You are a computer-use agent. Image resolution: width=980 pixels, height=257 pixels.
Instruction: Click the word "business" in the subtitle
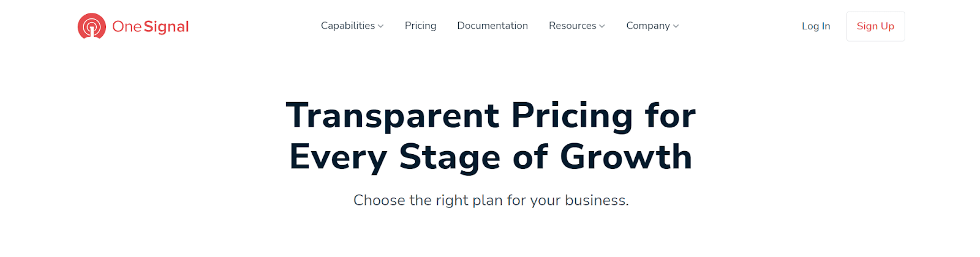click(595, 200)
